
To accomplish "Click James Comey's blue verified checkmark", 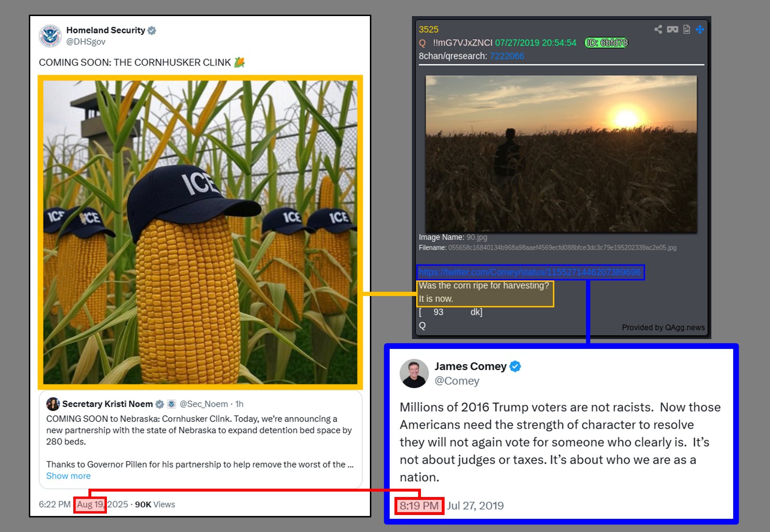I will click(x=515, y=366).
